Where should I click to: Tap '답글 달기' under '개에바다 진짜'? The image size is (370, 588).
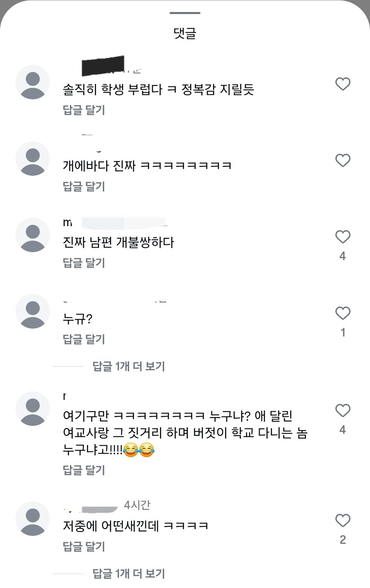[84, 186]
